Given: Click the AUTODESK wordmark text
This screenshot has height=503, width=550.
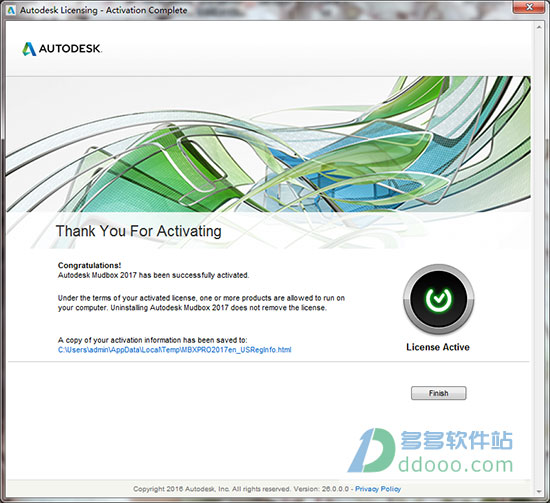Looking at the screenshot, I should point(70,49).
